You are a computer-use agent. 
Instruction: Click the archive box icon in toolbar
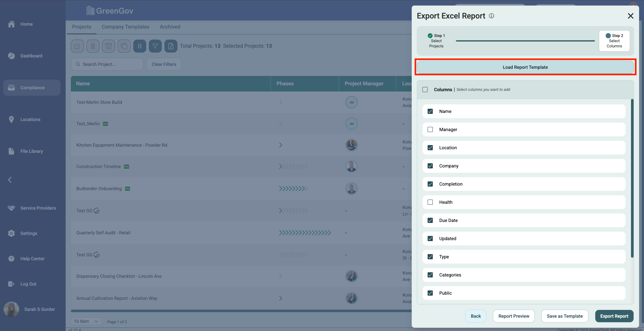109,46
